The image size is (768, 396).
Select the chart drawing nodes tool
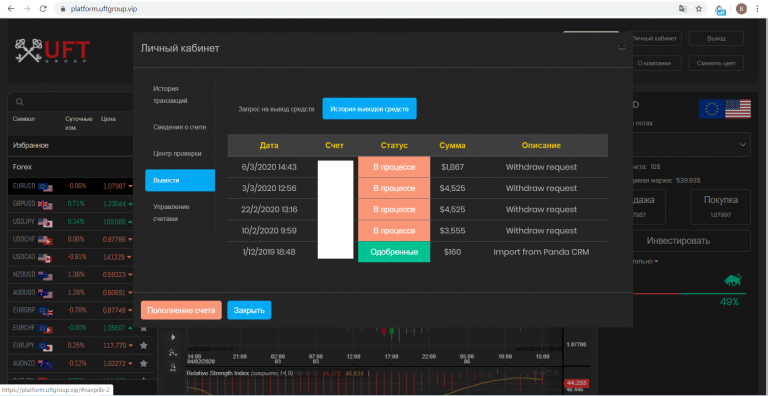click(x=172, y=352)
